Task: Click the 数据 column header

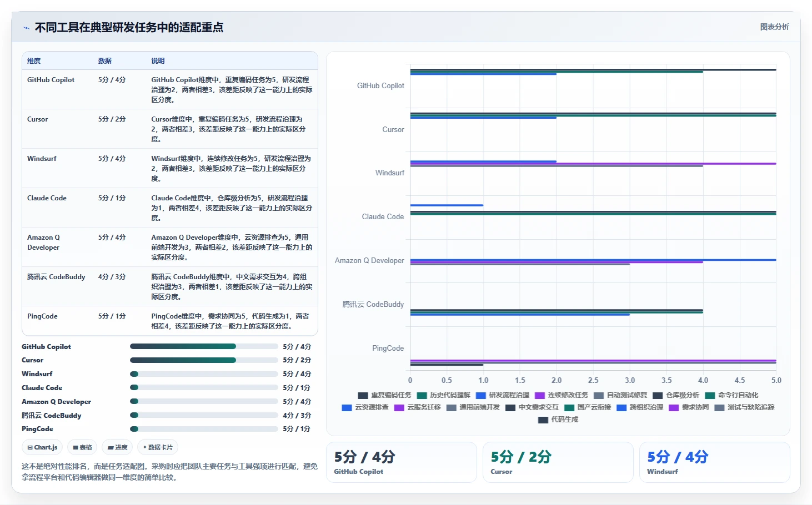Action: [105, 61]
